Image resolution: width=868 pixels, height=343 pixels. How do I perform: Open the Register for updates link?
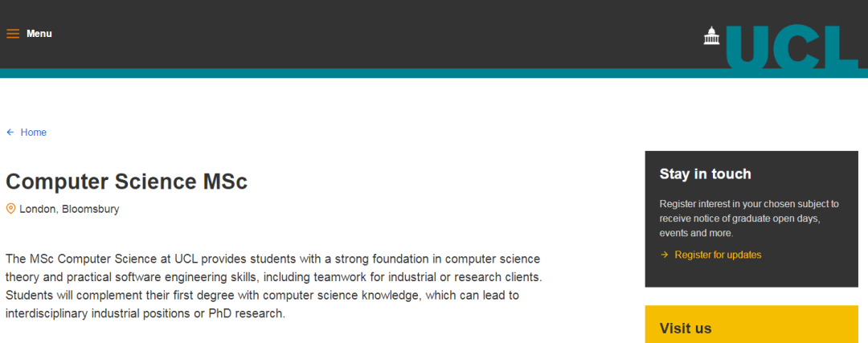pos(718,255)
